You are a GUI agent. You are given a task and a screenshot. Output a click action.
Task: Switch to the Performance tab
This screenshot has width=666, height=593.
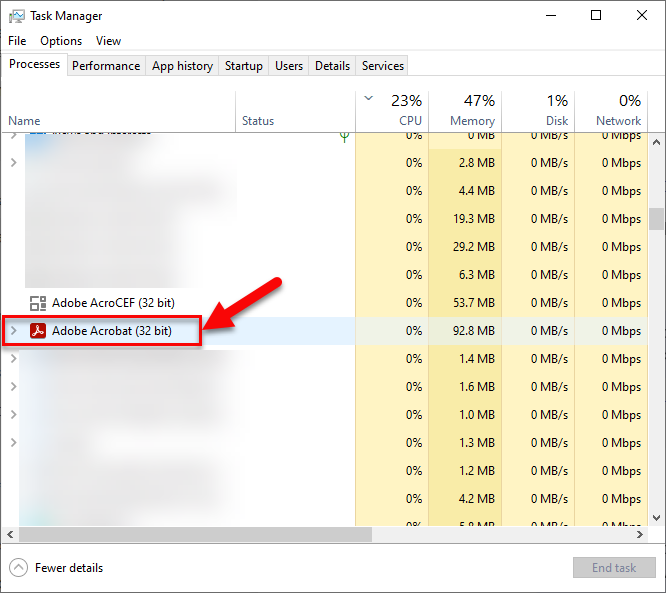106,66
